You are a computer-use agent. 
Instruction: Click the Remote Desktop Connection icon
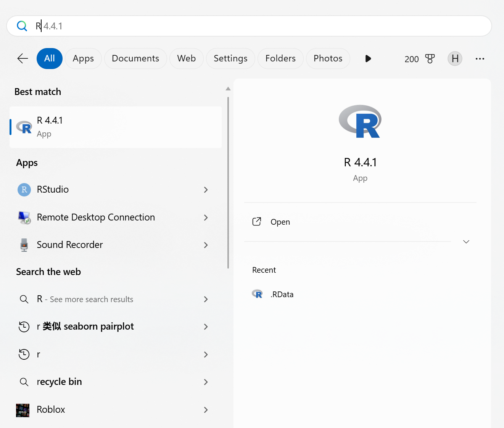[24, 217]
